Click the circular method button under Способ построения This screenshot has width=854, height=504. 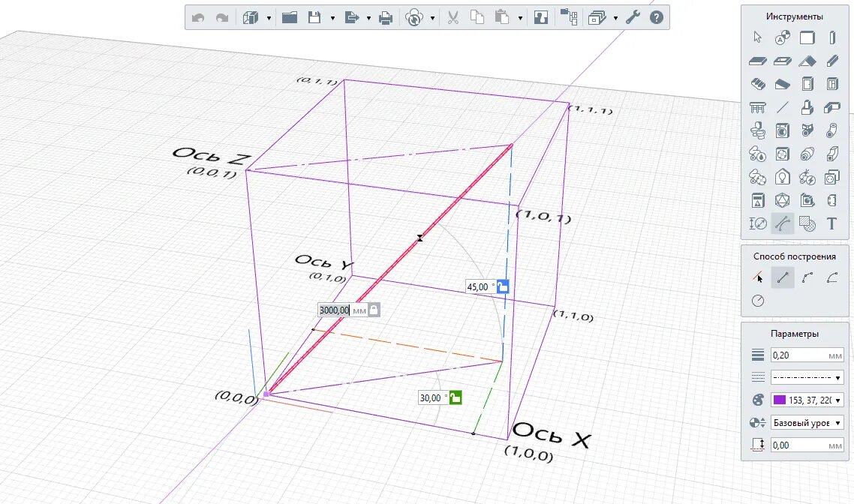point(758,301)
